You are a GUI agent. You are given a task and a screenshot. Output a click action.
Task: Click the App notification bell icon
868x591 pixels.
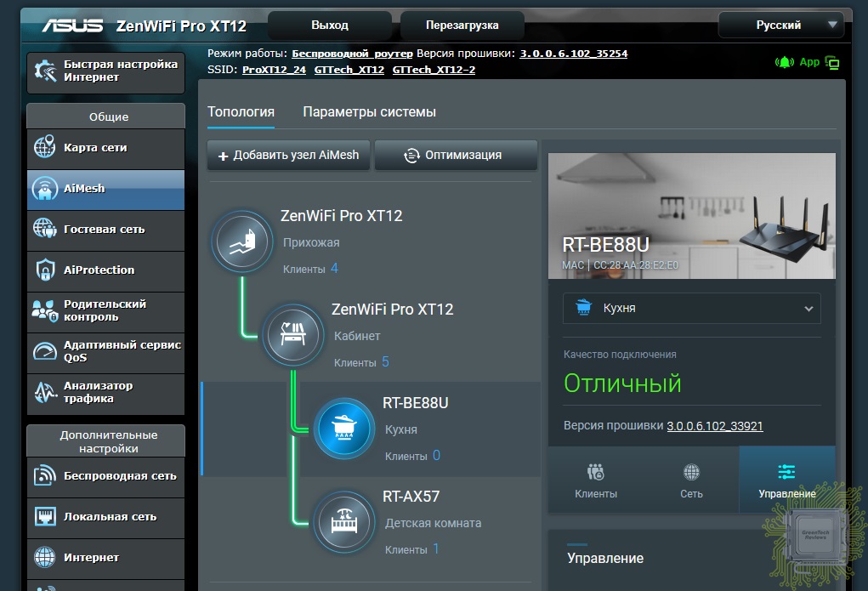[x=784, y=62]
